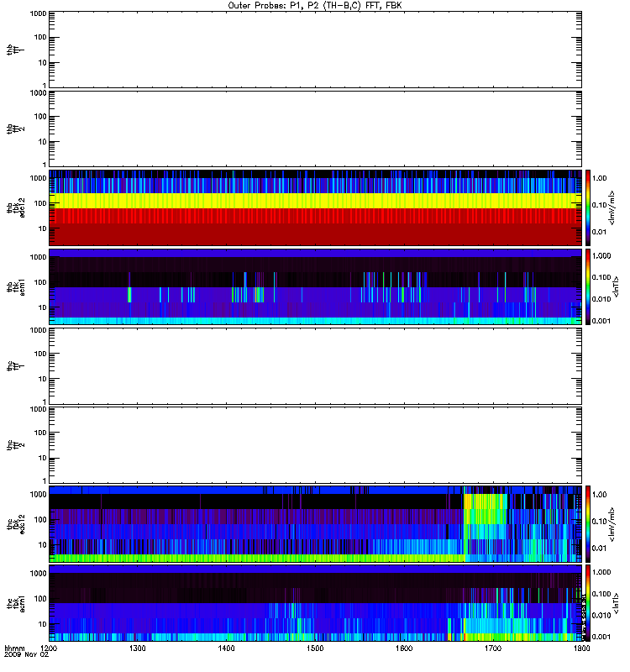This screenshot has height=672, width=630.
Task: Click the 'thb fbk scm1' panel label
Action: tap(16, 286)
